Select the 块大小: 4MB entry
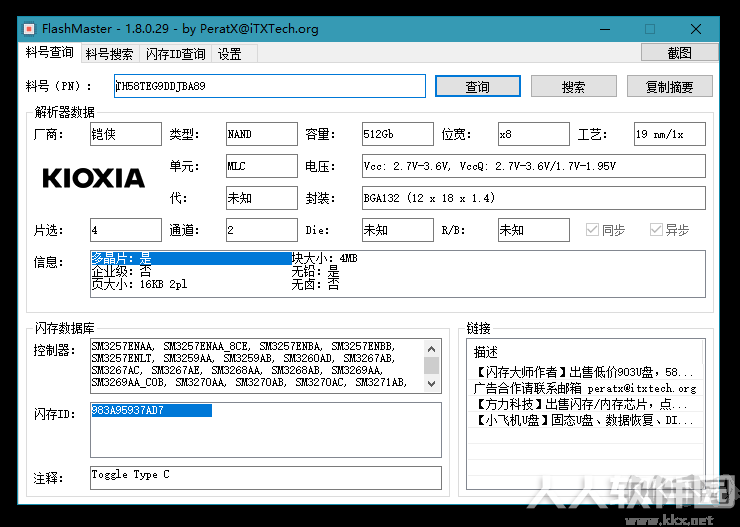Image resolution: width=740 pixels, height=527 pixels. 324,258
